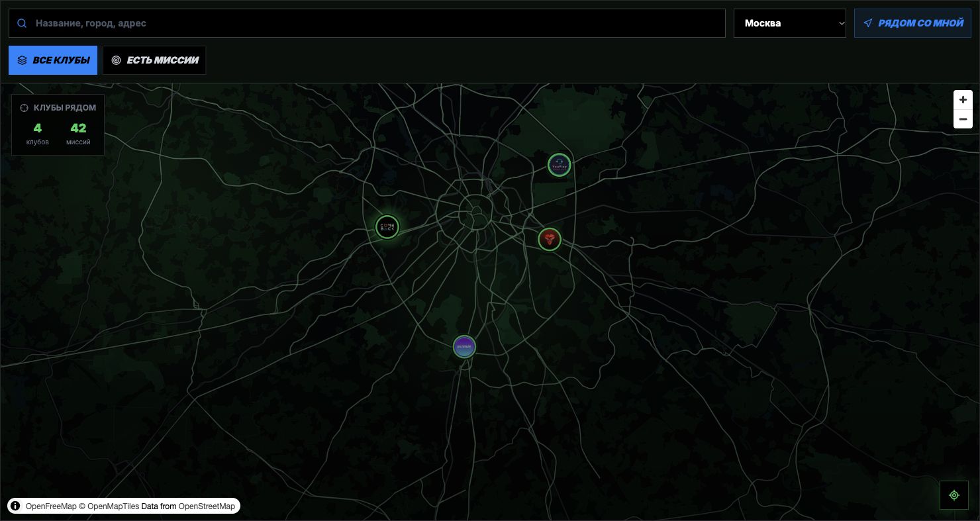Click the 4 clubs count
The width and height of the screenshot is (980, 521).
(x=38, y=128)
